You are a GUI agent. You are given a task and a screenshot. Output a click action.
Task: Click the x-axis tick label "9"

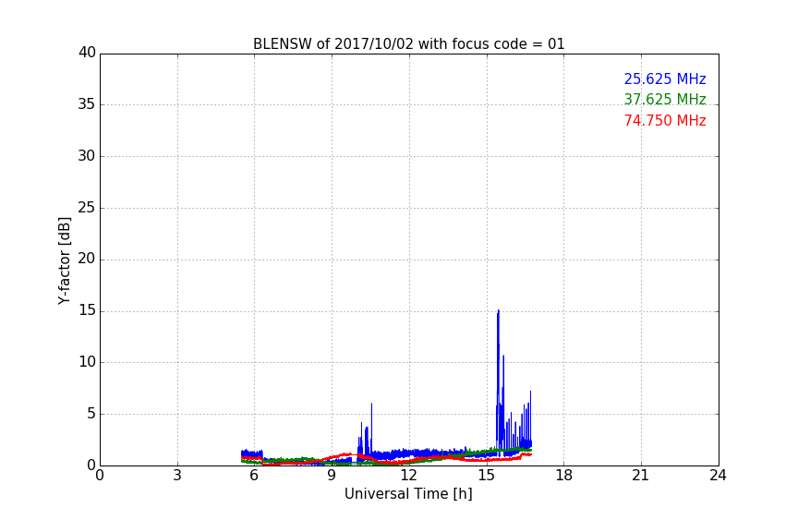(x=332, y=476)
